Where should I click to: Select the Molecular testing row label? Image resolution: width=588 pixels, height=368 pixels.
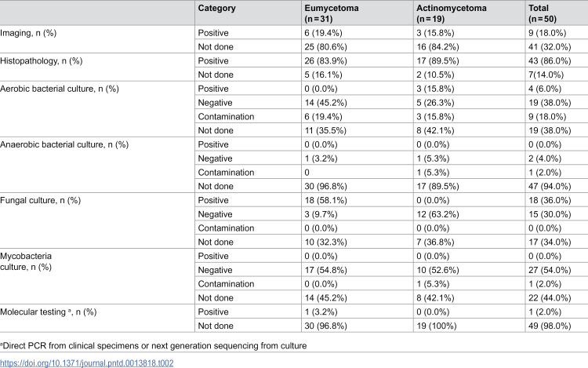(x=48, y=312)
